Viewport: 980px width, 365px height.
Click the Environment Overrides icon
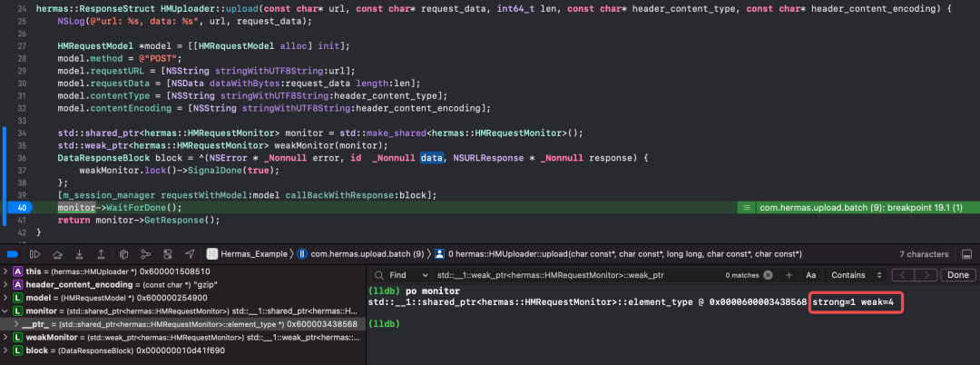166,254
